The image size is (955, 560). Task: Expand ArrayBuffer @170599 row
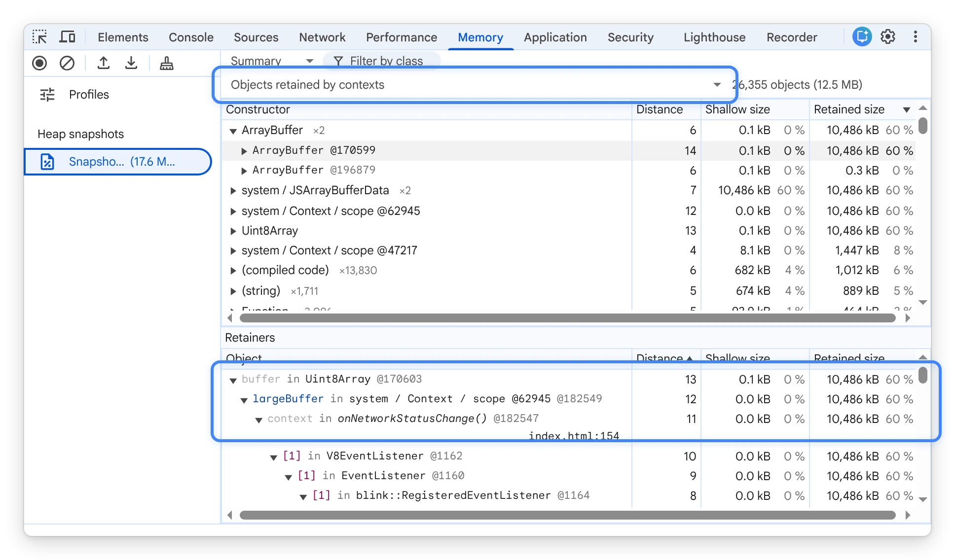pyautogui.click(x=244, y=151)
